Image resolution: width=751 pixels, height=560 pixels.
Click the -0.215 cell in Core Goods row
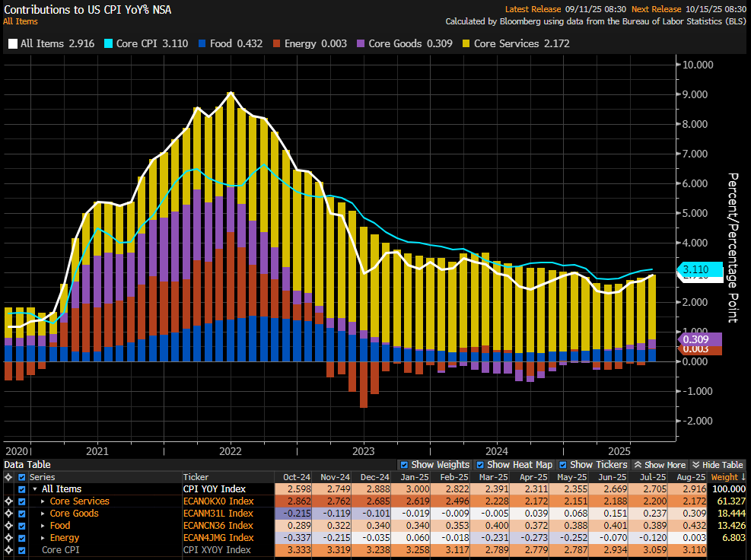pyautogui.click(x=294, y=514)
